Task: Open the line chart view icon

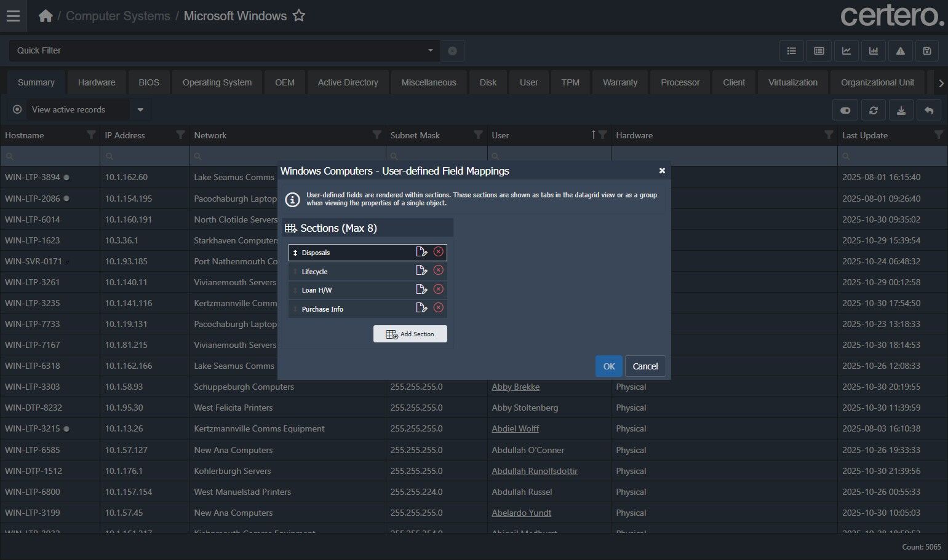Action: pos(846,51)
